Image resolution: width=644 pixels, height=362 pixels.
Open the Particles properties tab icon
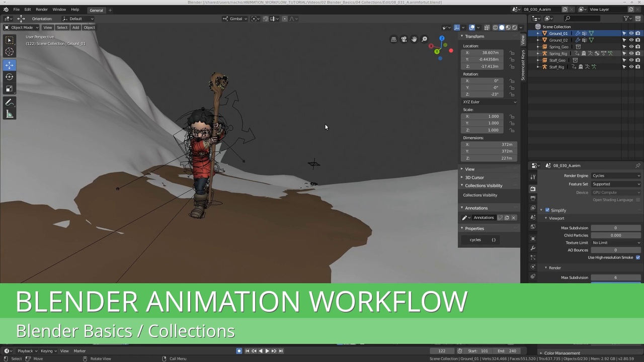(x=533, y=258)
